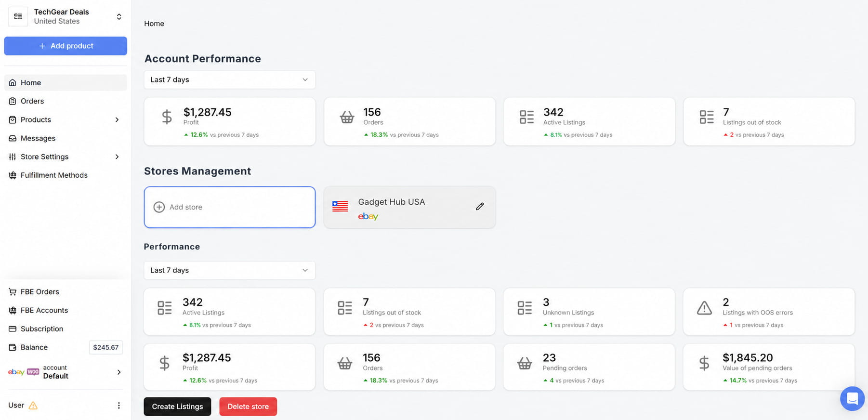Expand the Products submenu chevron
The height and width of the screenshot is (420, 868).
pyautogui.click(x=117, y=119)
